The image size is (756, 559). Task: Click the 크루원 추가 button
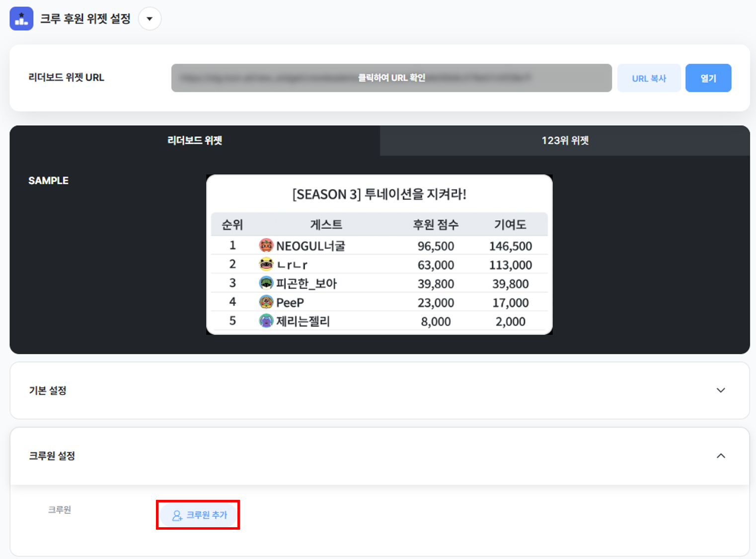198,515
